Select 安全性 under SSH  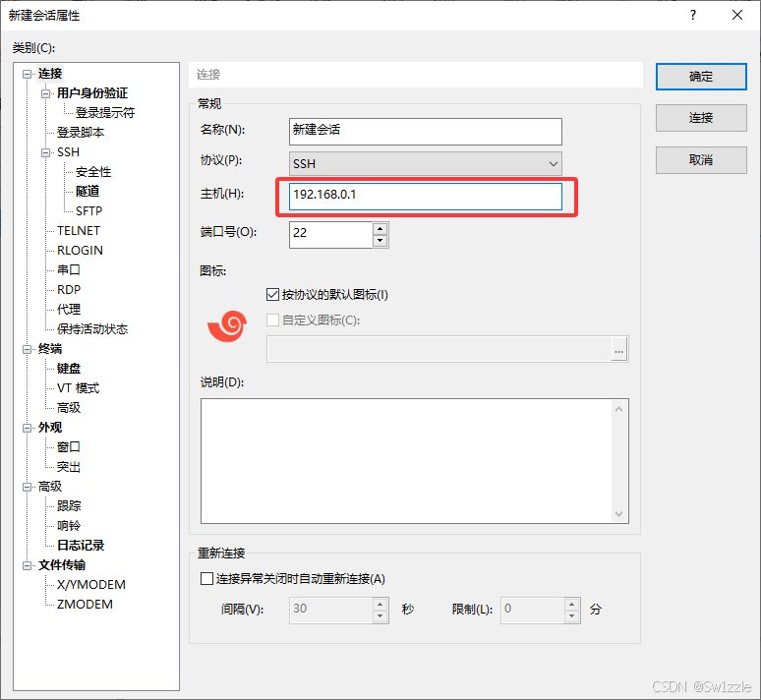(x=93, y=172)
